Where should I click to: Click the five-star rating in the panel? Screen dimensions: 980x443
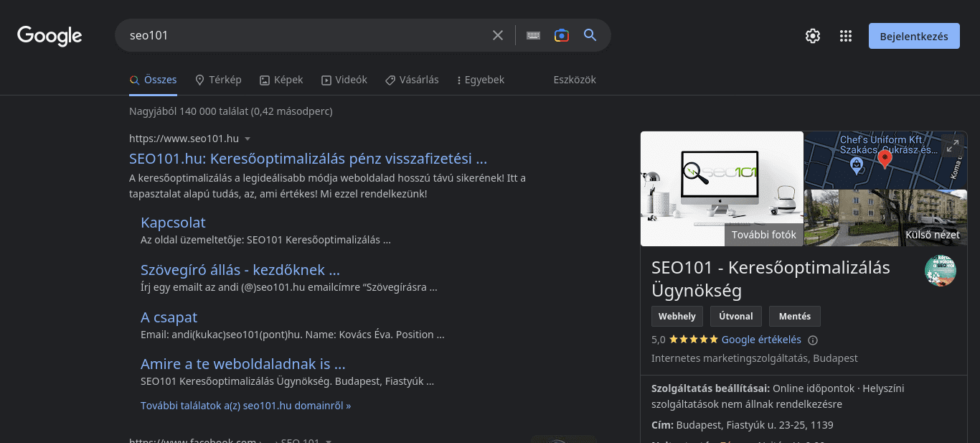(692, 339)
